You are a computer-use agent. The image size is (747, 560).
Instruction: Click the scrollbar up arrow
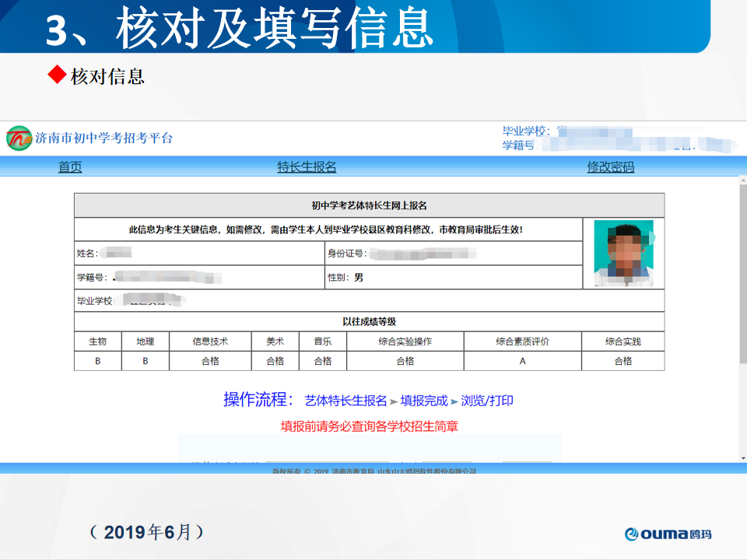743,180
